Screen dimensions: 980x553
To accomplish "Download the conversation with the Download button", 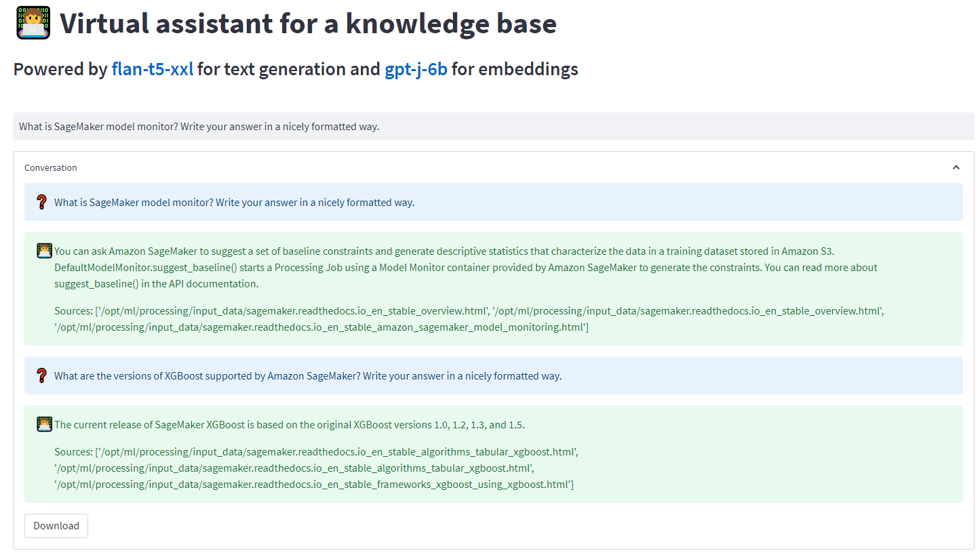I will (56, 526).
